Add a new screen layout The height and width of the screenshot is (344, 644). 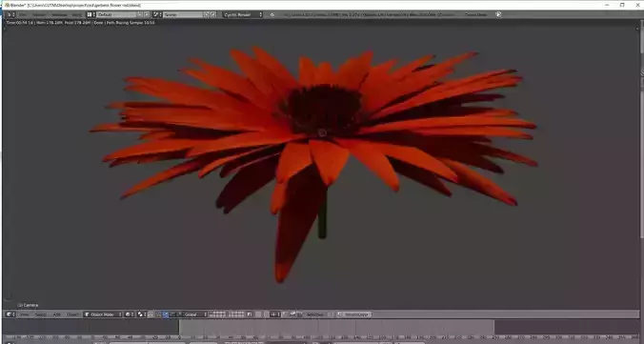tap(140, 14)
